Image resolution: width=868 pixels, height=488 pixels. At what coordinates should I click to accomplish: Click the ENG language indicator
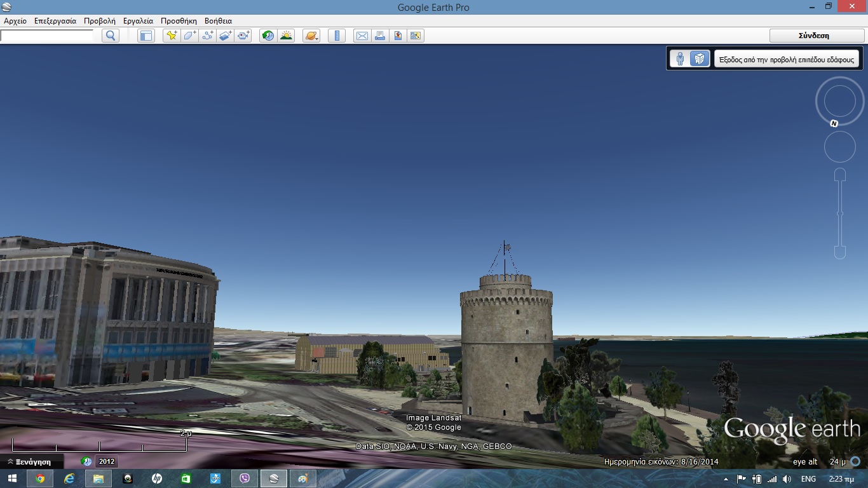[808, 479]
